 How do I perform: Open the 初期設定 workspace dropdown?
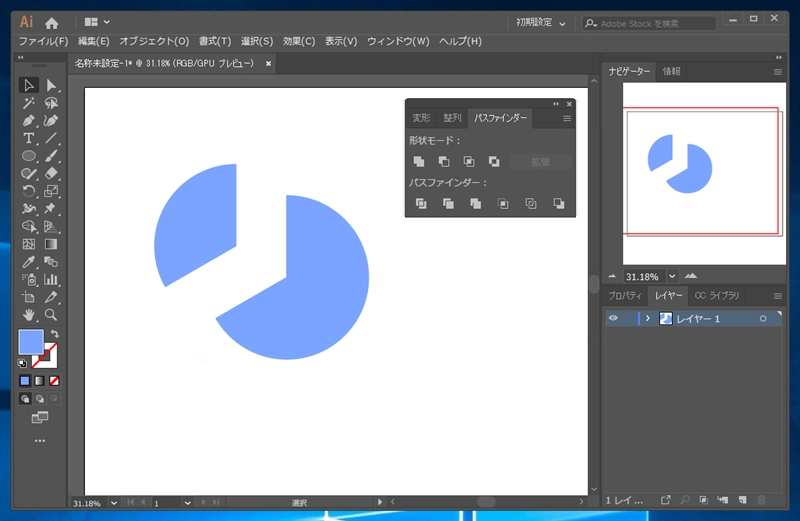pyautogui.click(x=540, y=22)
